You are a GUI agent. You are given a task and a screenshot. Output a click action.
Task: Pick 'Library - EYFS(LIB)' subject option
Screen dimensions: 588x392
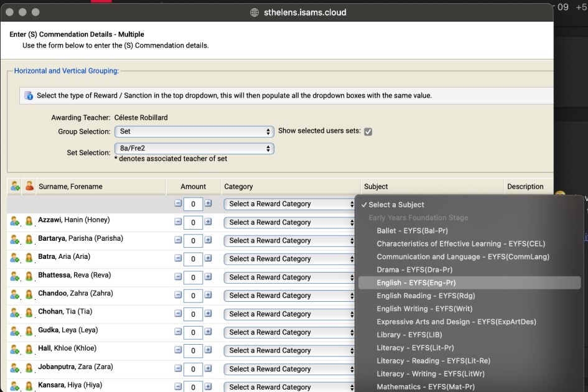pyautogui.click(x=409, y=335)
